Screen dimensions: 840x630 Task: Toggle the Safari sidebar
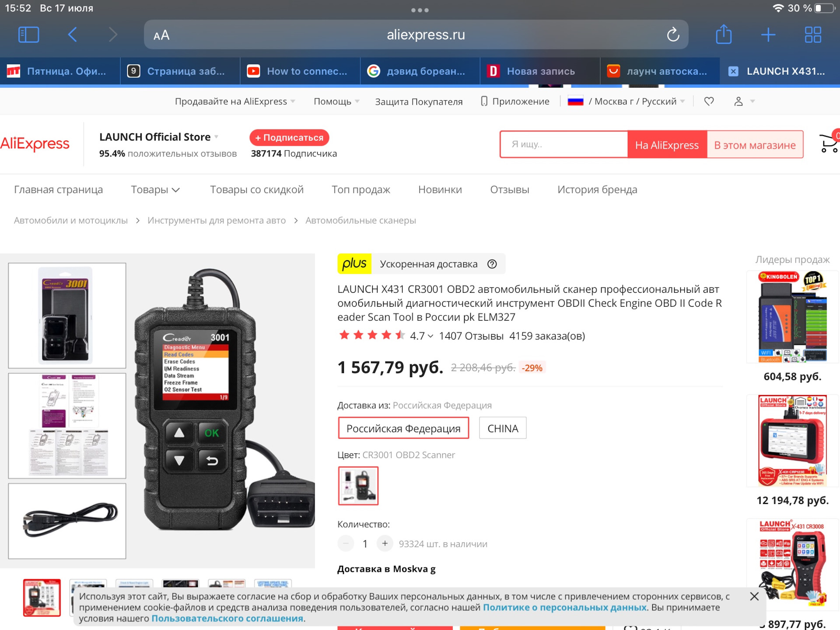[29, 35]
